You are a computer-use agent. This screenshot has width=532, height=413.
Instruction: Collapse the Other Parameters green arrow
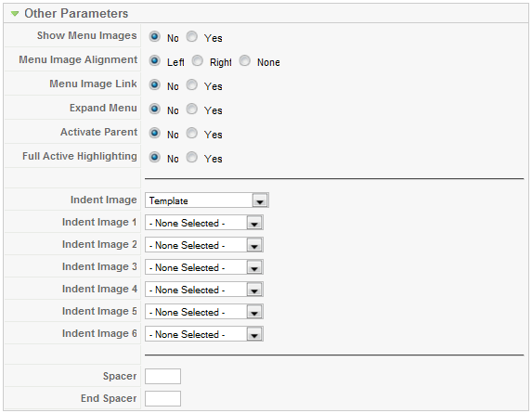coord(15,14)
